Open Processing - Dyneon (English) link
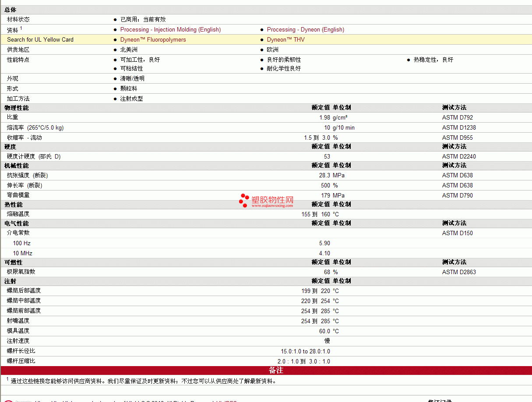The height and width of the screenshot is (402, 532). 306,30
